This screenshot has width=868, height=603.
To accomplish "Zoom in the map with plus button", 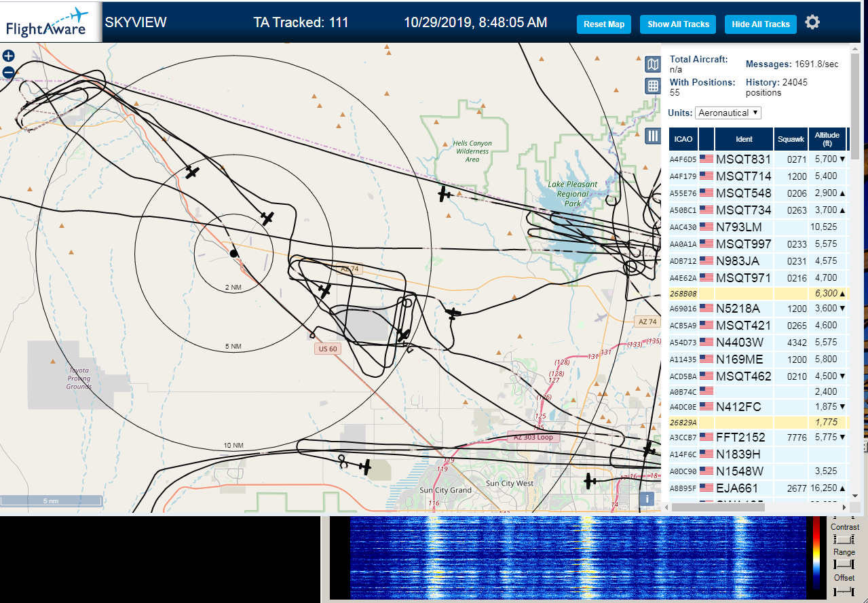I will (8, 56).
